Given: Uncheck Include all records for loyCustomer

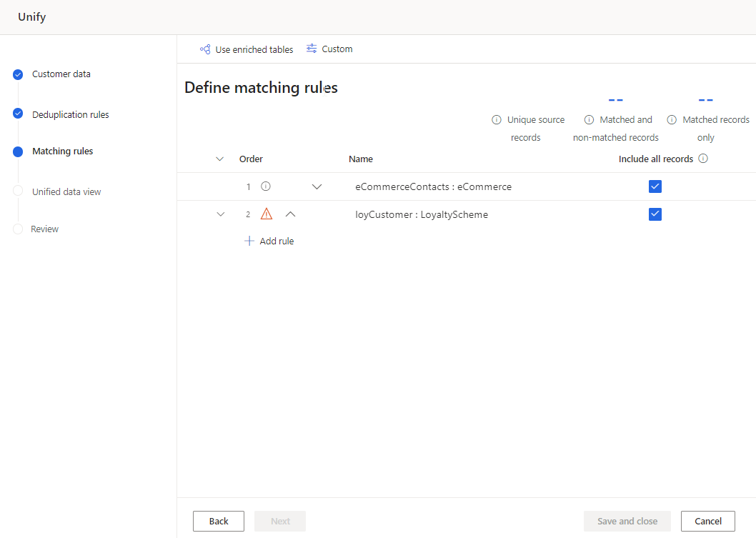Looking at the screenshot, I should tap(655, 214).
